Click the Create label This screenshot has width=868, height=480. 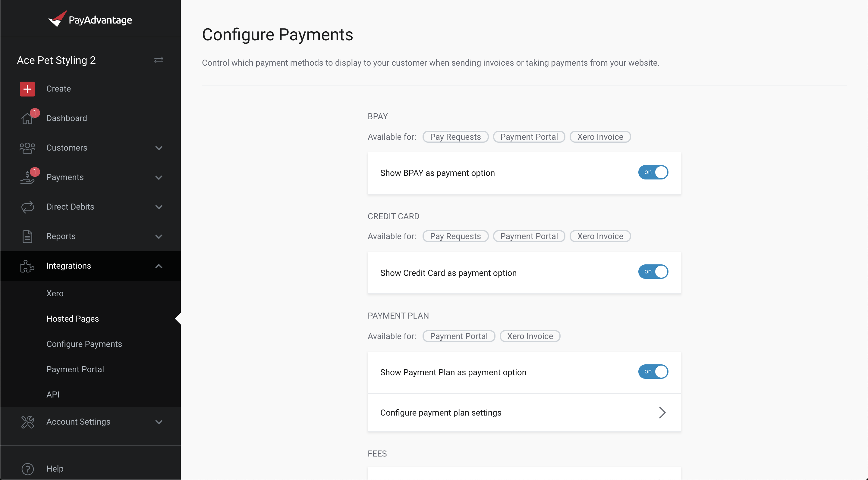pyautogui.click(x=59, y=89)
